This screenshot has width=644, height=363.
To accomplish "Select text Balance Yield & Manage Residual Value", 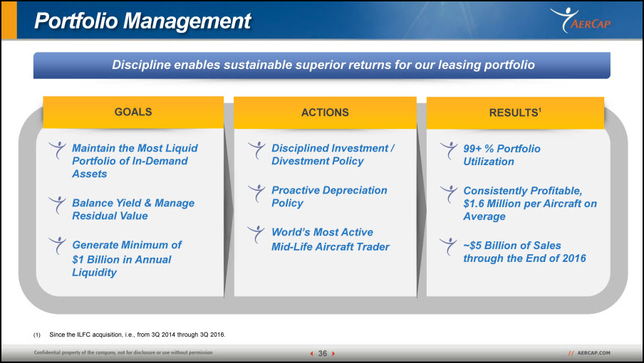I will (x=133, y=209).
